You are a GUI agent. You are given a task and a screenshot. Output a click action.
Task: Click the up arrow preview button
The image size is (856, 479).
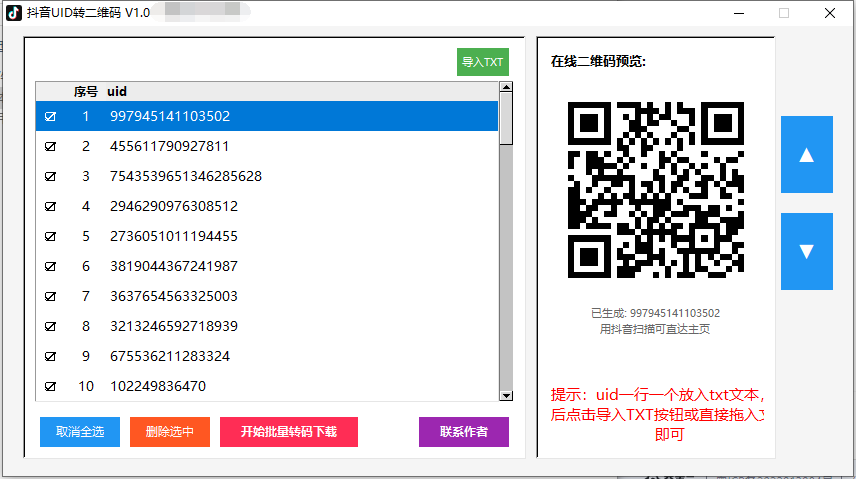pyautogui.click(x=806, y=155)
